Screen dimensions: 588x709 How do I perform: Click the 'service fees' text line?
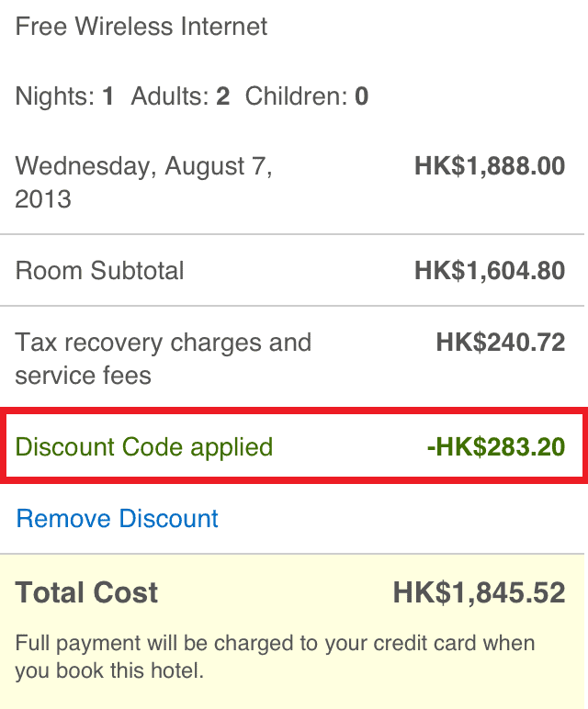84,376
